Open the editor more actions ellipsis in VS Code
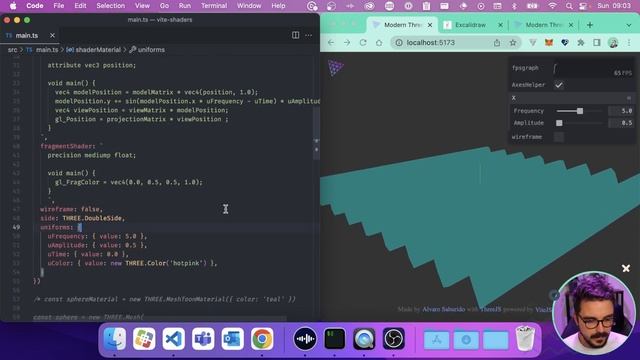Viewport: 640px width, 360px height. pos(309,36)
